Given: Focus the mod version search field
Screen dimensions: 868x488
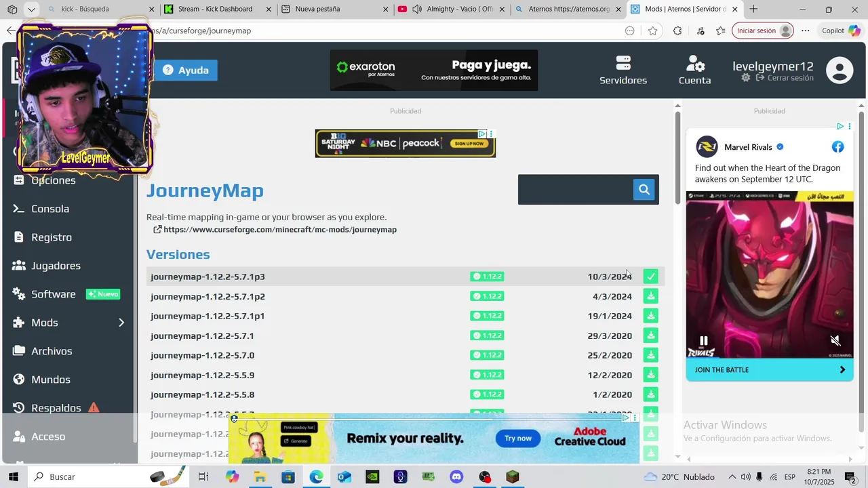Looking at the screenshot, I should coord(576,190).
